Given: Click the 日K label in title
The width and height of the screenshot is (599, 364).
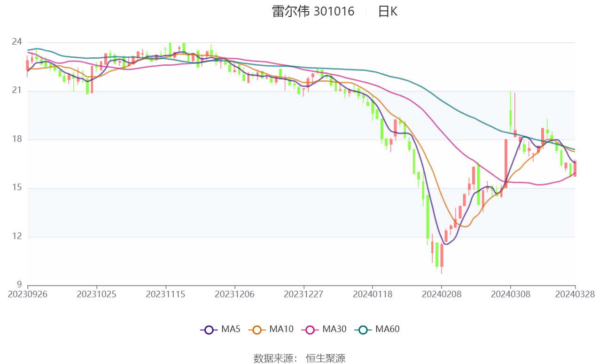Looking at the screenshot, I should tap(388, 11).
